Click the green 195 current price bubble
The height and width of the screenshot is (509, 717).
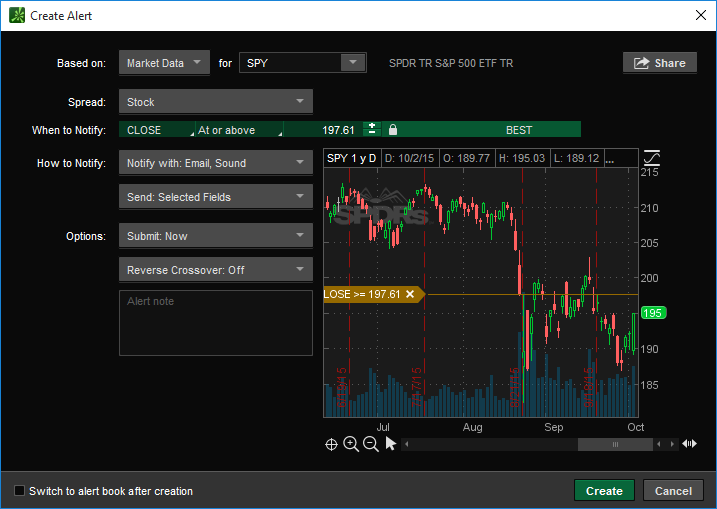653,313
